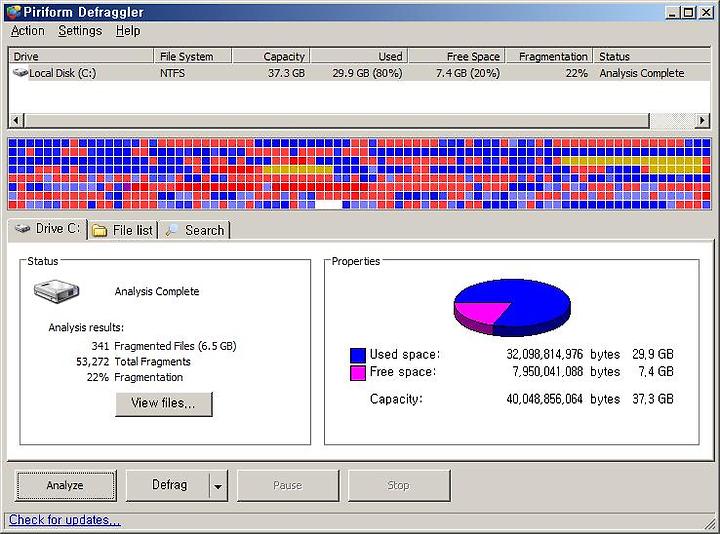Select the Local Disk (C:) row
Image resolution: width=720 pixels, height=534 pixels.
pos(360,73)
